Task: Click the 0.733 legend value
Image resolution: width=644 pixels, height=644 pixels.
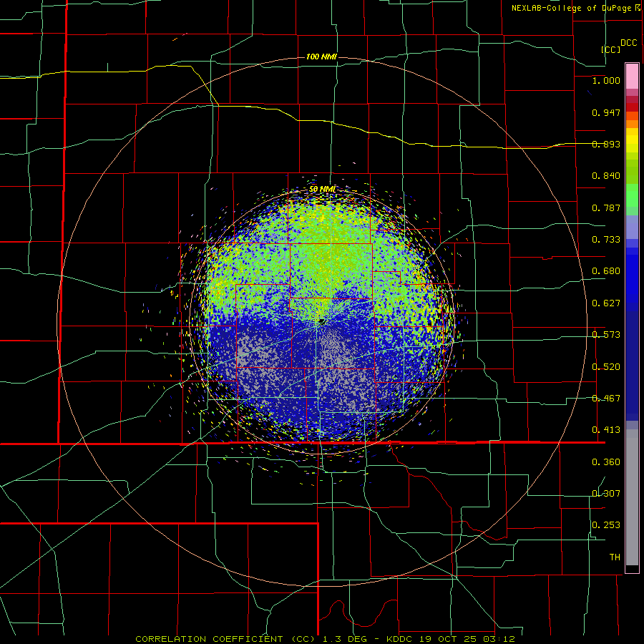Action: point(606,240)
